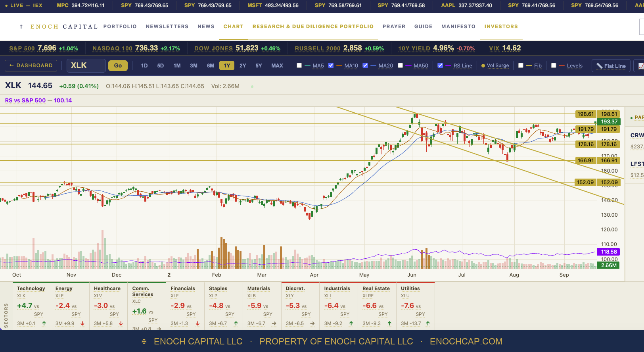Viewport: 644px width, 352px height.
Task: Click the Financials sector red down arrow
Action: click(x=197, y=323)
